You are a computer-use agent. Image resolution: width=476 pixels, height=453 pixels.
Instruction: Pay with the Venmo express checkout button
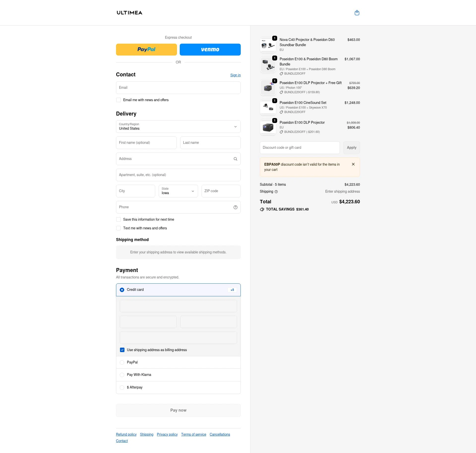(x=210, y=49)
